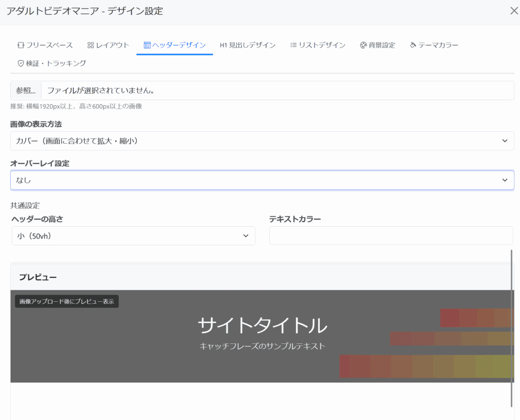
Task: Open the ヘッダーの高さ dropdown
Action: coord(134,236)
